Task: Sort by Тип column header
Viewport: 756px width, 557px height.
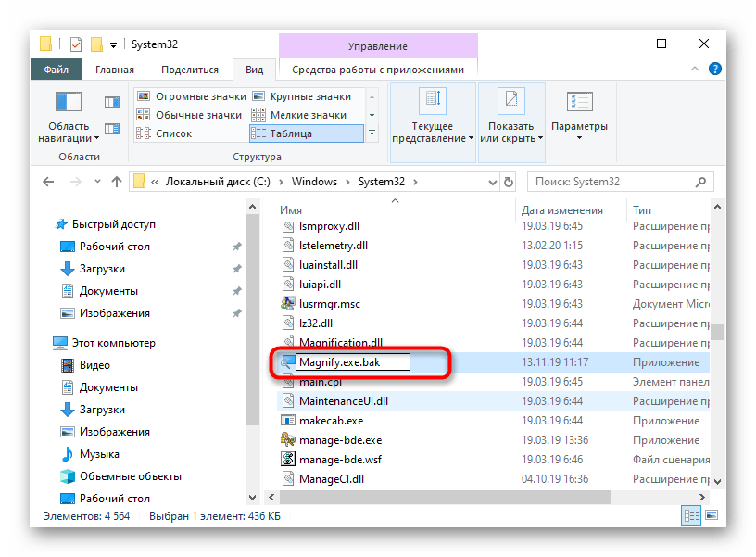Action: click(x=642, y=210)
